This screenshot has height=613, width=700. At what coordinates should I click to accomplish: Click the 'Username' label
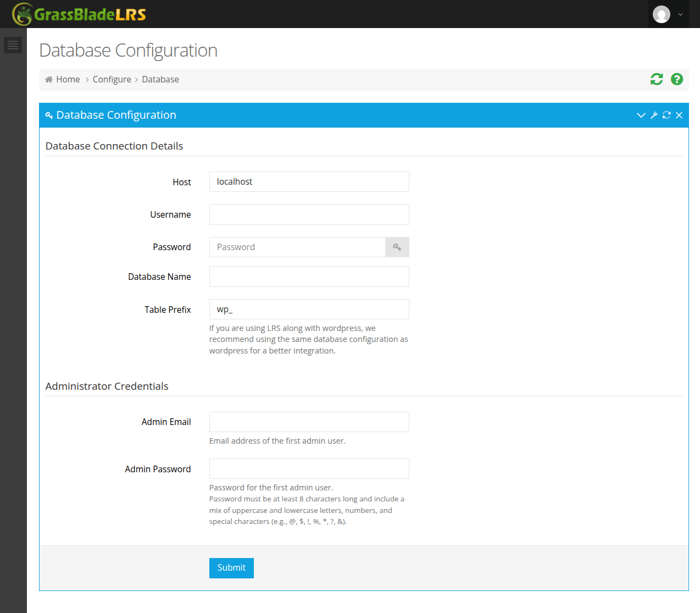pyautogui.click(x=171, y=214)
